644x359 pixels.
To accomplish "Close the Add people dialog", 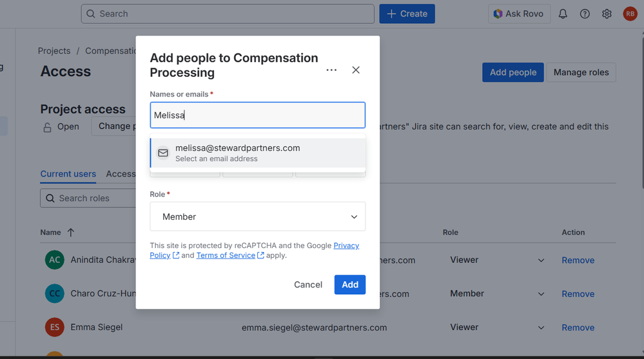I will pyautogui.click(x=356, y=70).
